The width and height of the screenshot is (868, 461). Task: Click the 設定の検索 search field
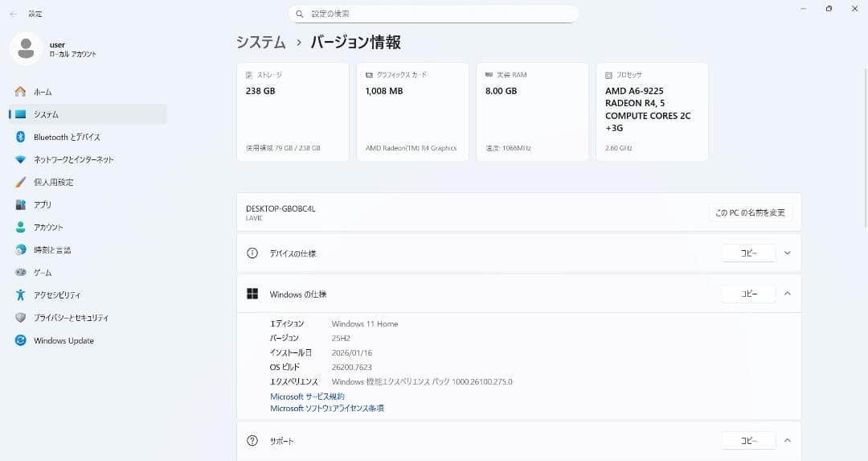point(433,14)
